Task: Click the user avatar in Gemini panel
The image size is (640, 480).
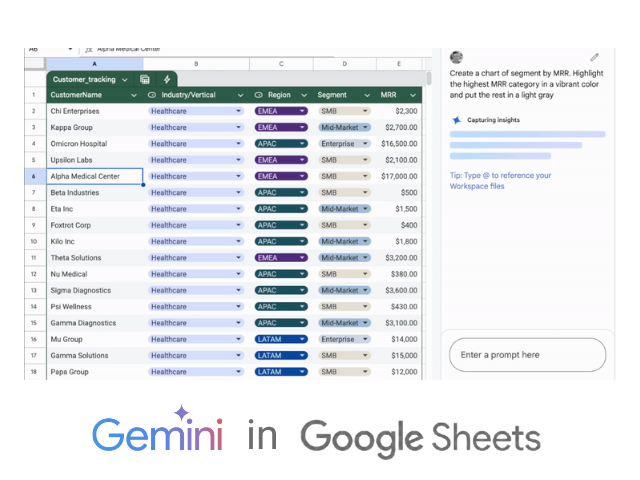Action: [x=456, y=57]
